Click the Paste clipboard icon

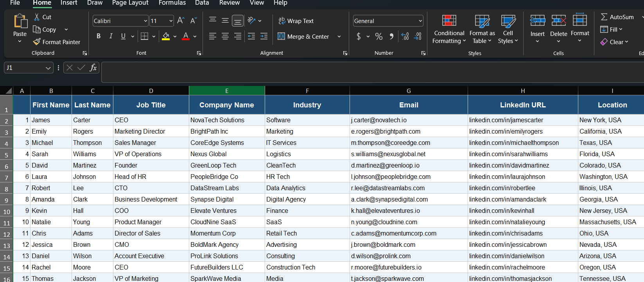(x=20, y=21)
